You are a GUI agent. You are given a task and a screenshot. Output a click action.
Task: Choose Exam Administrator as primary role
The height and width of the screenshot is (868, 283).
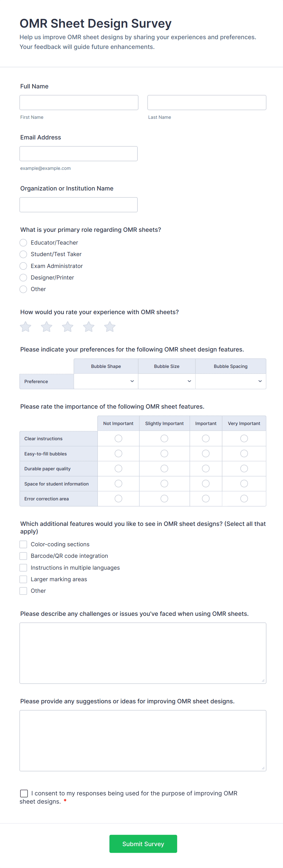click(23, 266)
